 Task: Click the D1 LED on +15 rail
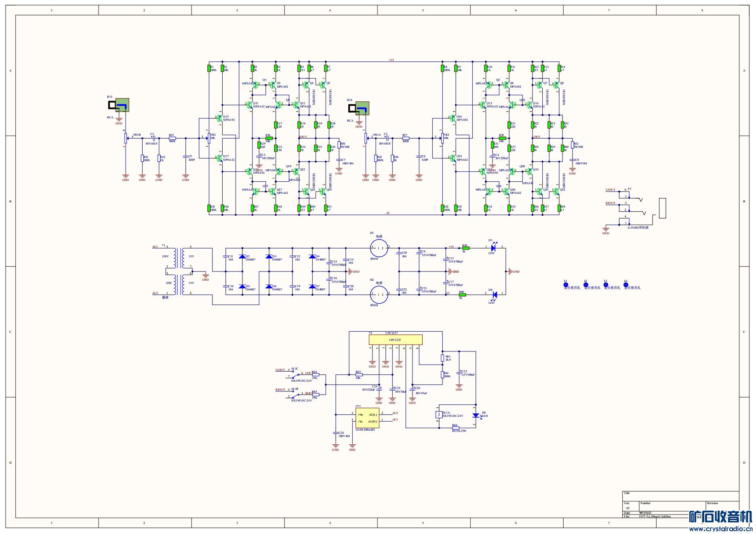click(493, 247)
